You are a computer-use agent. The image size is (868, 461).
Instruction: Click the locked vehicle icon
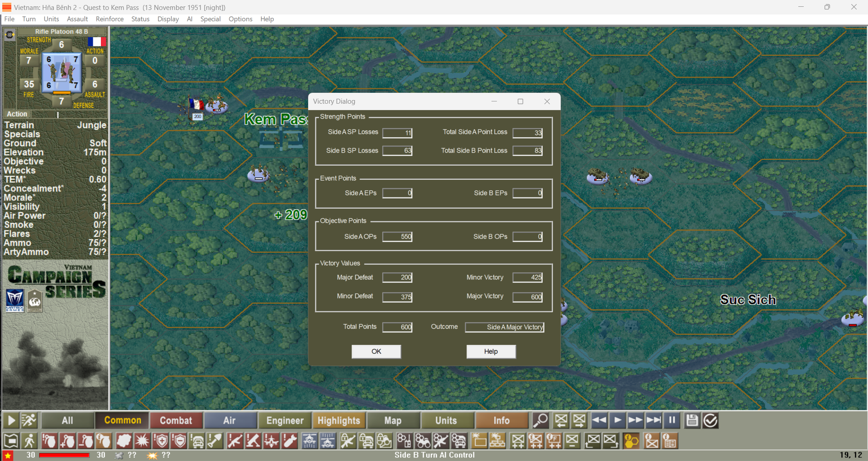(x=367, y=441)
